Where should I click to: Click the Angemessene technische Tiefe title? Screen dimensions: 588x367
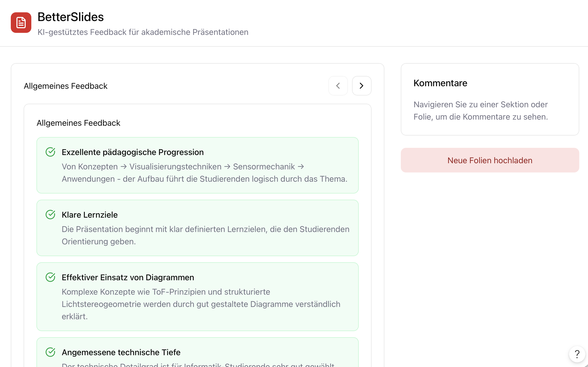click(121, 352)
